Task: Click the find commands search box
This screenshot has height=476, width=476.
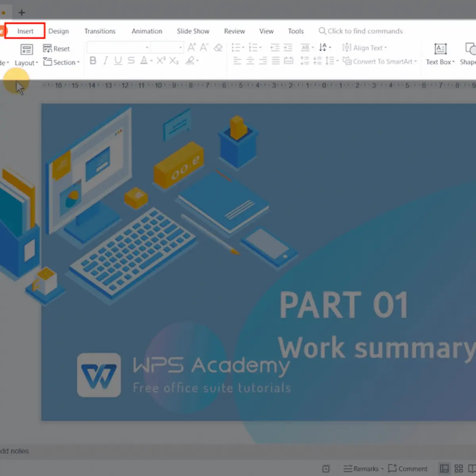Action: point(361,31)
